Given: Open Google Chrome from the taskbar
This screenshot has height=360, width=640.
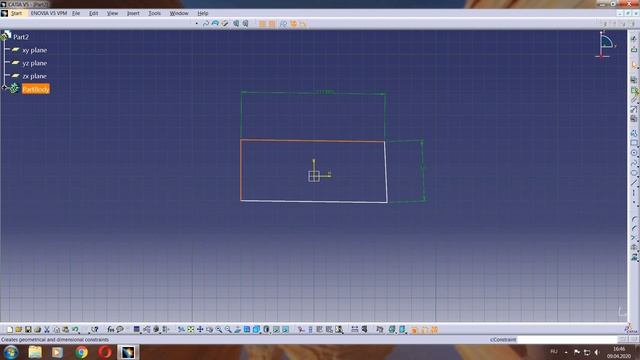Looking at the screenshot, I should 81,352.
